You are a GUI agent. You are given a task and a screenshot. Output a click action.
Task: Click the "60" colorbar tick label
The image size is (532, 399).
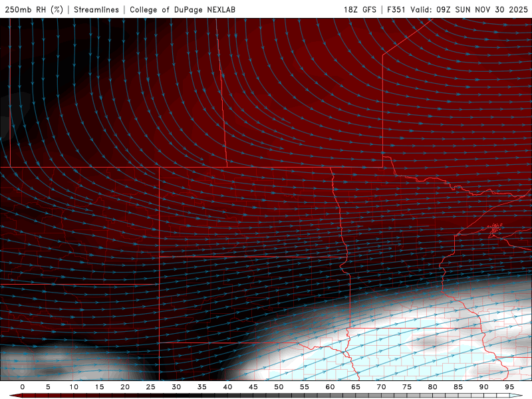(x=330, y=387)
